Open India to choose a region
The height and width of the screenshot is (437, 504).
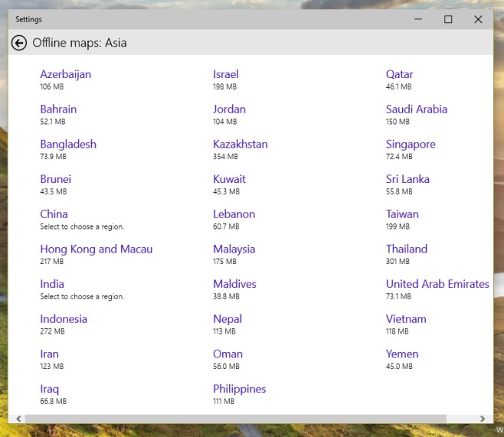point(52,284)
